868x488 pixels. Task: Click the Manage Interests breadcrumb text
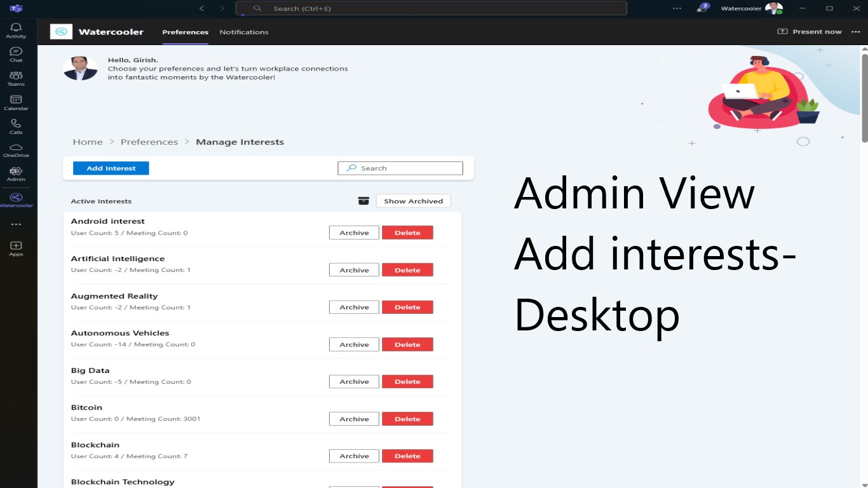click(x=240, y=142)
